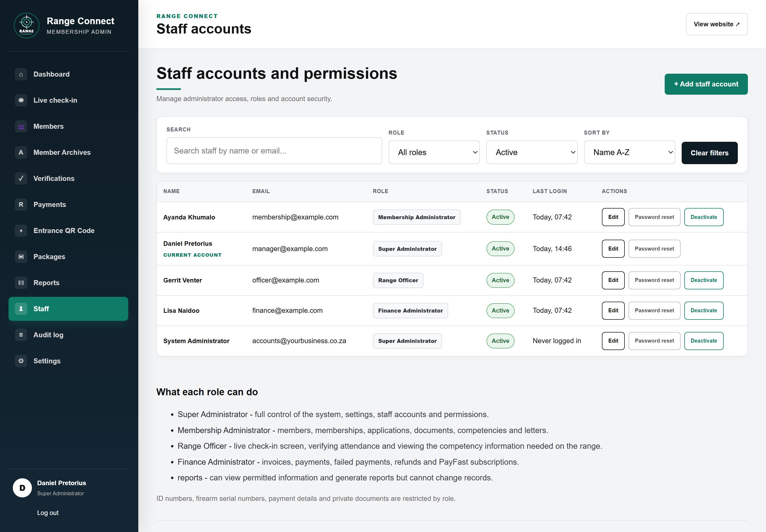Reset password for System Administrator
The image size is (766, 532).
click(x=654, y=341)
